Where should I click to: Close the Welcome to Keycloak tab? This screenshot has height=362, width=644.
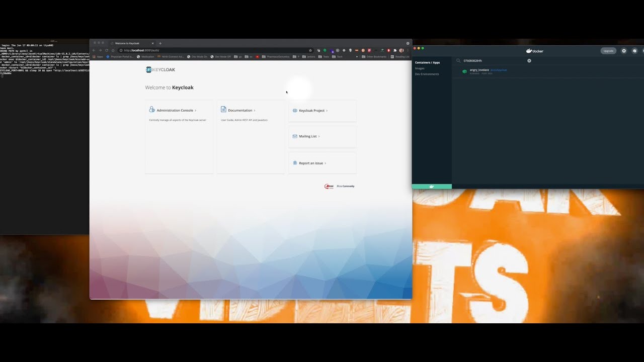click(152, 43)
